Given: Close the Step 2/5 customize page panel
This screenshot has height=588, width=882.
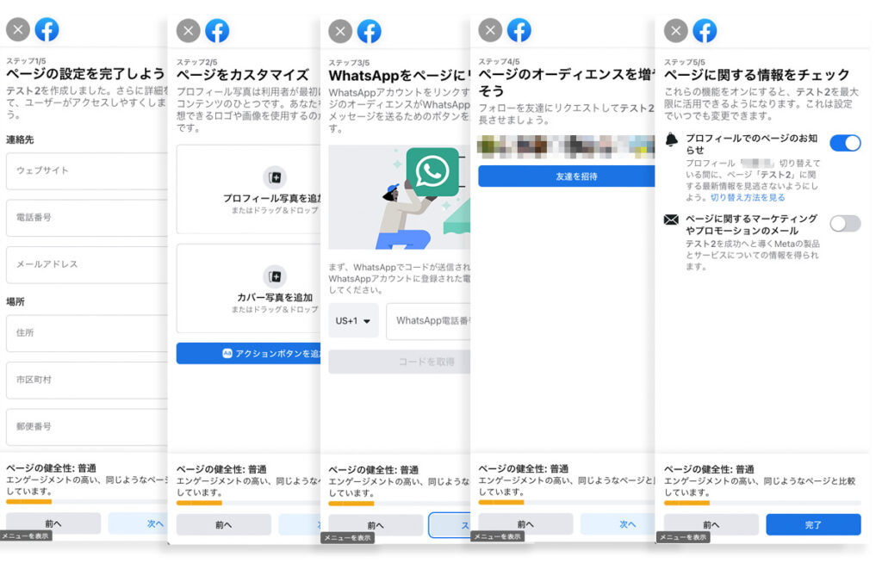Looking at the screenshot, I should 189,31.
